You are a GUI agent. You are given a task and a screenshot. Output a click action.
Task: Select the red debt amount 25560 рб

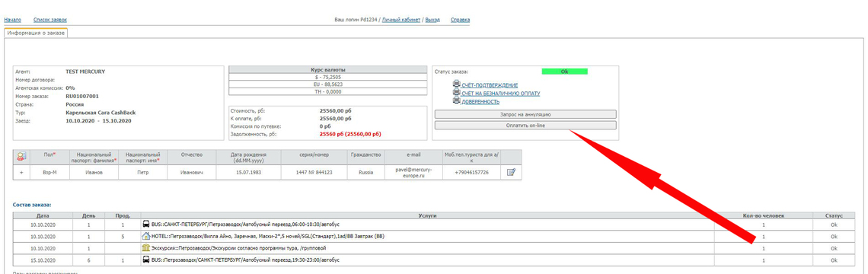350,134
